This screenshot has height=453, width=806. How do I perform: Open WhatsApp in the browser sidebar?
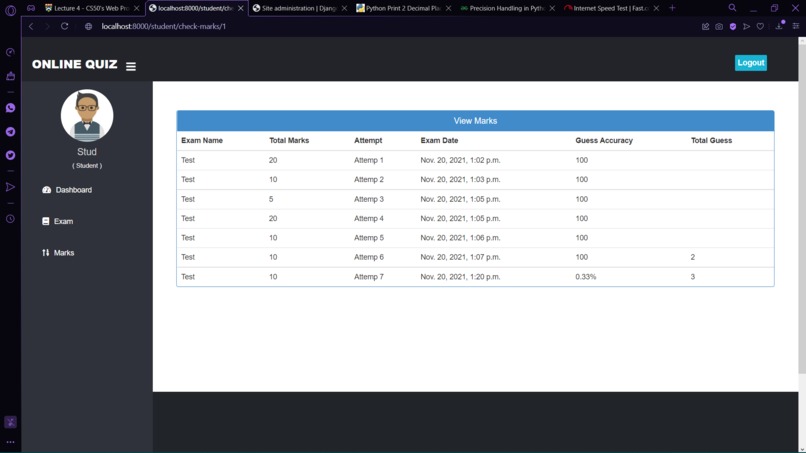[x=10, y=108]
